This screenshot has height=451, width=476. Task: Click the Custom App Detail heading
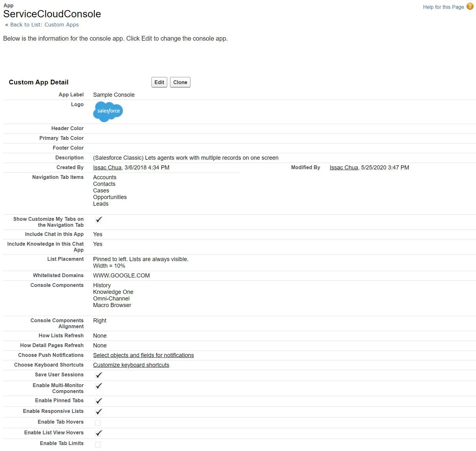(39, 82)
